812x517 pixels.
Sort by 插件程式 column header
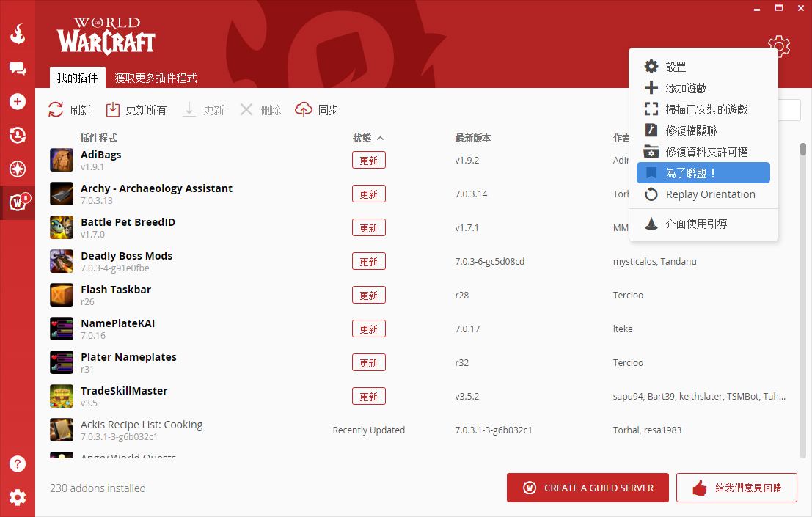coord(98,138)
